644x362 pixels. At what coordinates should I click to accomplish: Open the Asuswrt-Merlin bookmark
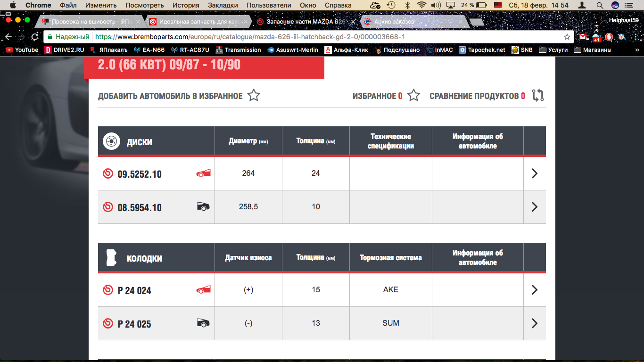tap(292, 49)
